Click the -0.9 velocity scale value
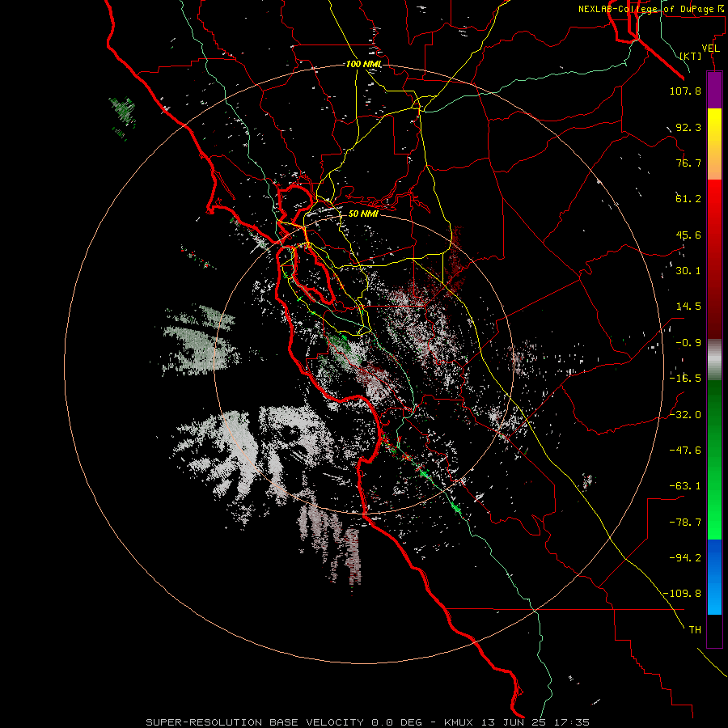728x728 pixels. tap(688, 343)
